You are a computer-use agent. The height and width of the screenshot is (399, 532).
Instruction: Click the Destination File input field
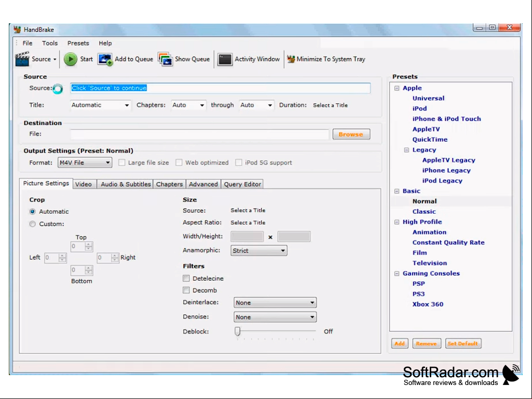pos(199,134)
